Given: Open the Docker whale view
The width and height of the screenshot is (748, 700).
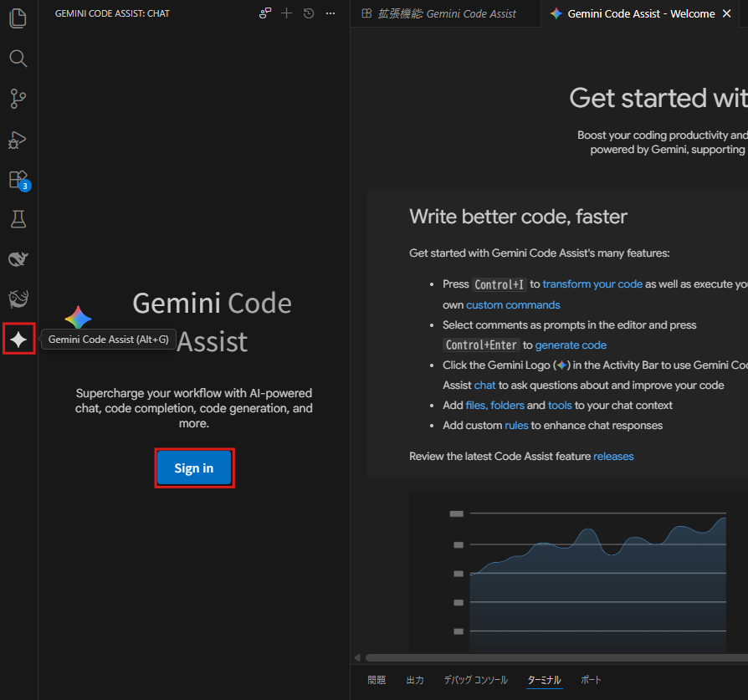Looking at the screenshot, I should [18, 258].
